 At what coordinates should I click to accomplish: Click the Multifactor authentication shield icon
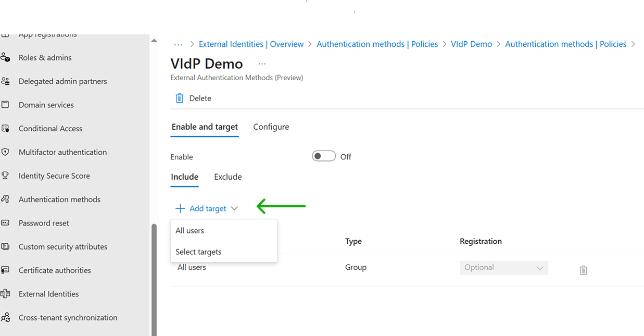pyautogui.click(x=5, y=152)
